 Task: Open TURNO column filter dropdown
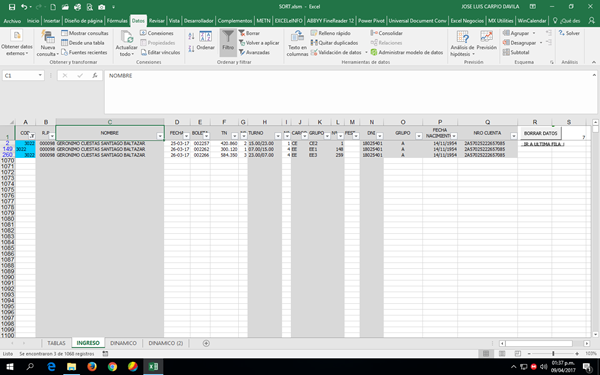coord(278,136)
